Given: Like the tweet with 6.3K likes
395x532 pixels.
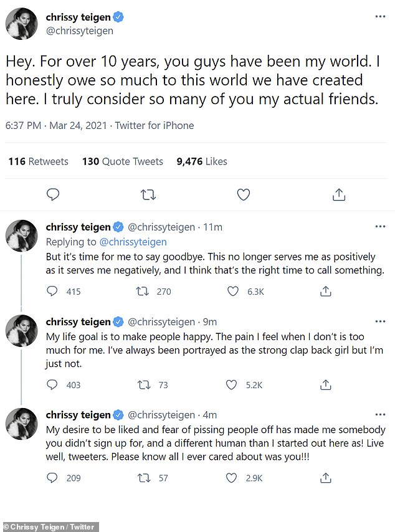Looking at the screenshot, I should point(232,291).
